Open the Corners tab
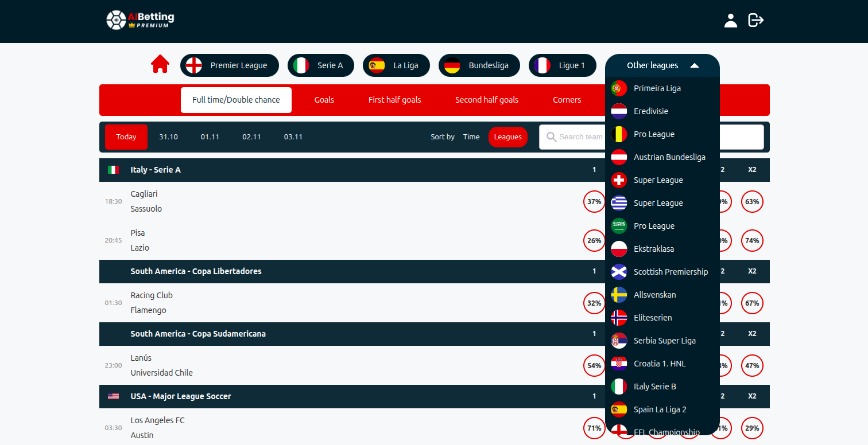 [567, 100]
